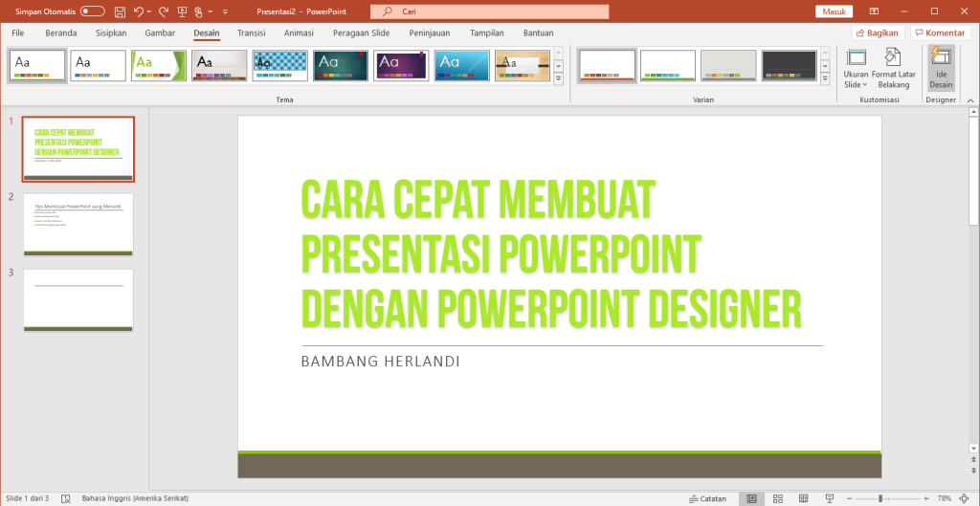Click the Undo arrow icon
The image size is (980, 506).
[139, 11]
